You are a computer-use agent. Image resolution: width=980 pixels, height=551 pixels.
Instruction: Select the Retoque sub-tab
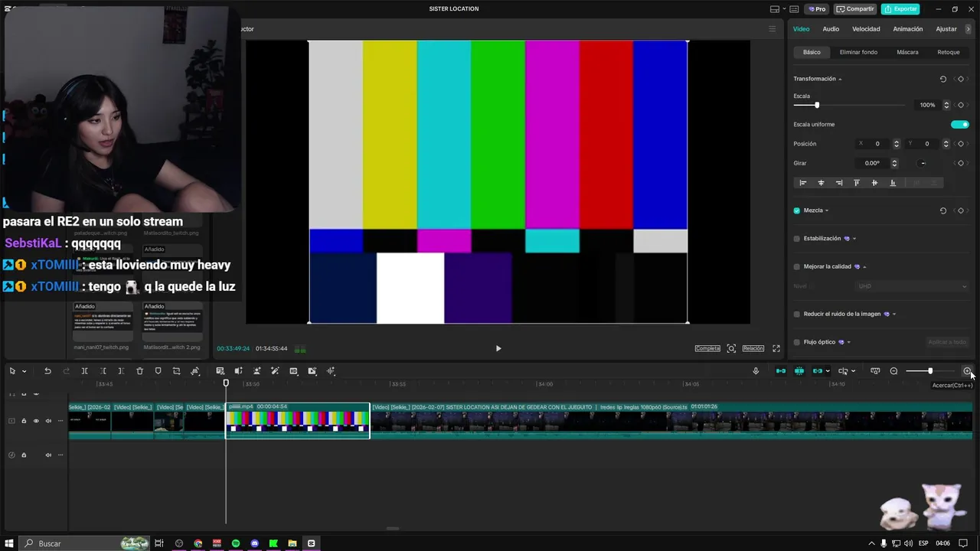click(949, 52)
